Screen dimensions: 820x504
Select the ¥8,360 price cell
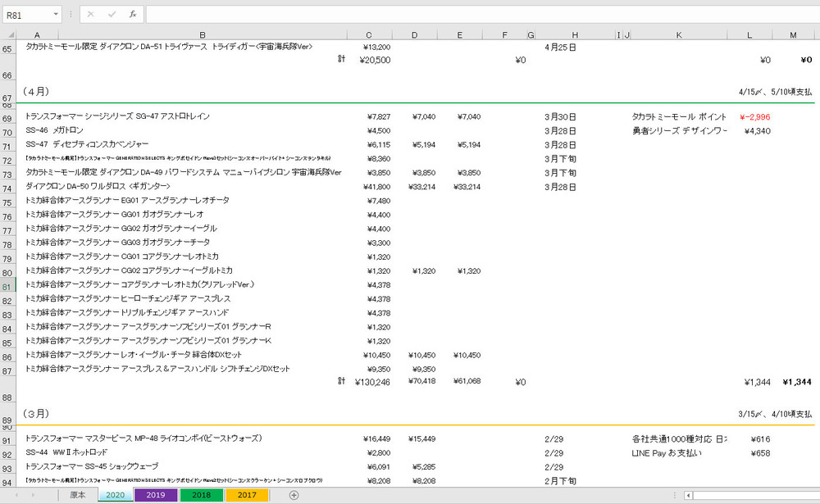pos(379,158)
